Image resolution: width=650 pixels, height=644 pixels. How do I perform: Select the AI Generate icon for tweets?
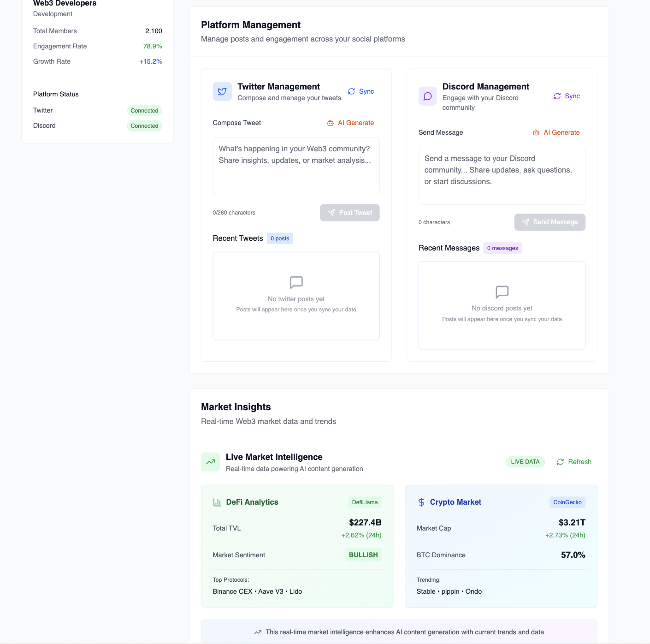click(330, 123)
